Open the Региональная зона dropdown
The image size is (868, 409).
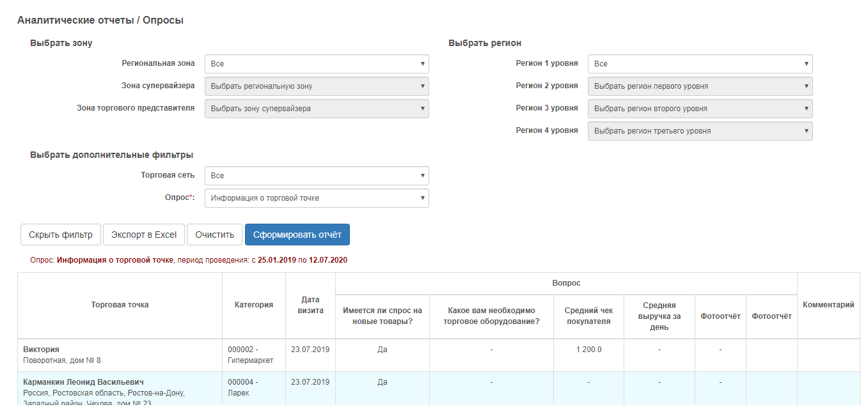pos(317,64)
